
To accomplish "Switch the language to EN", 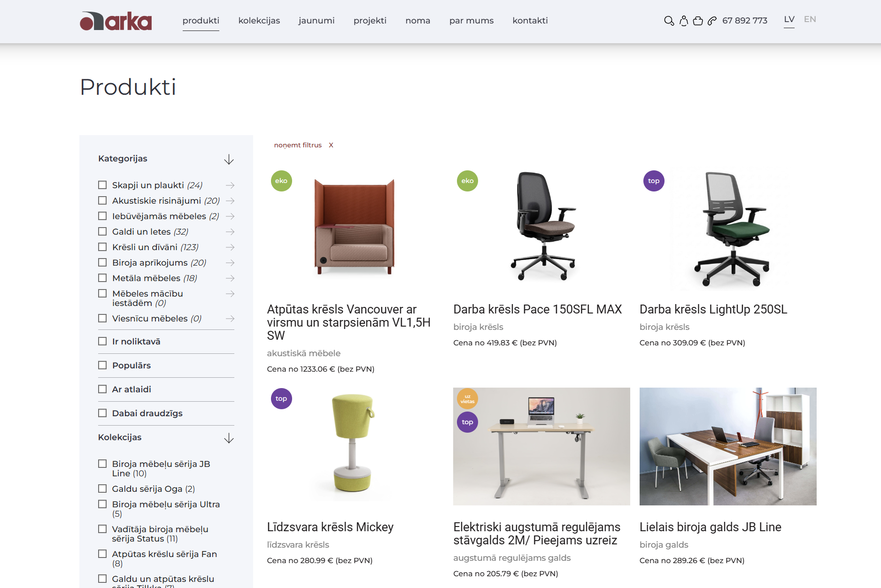I will [810, 19].
